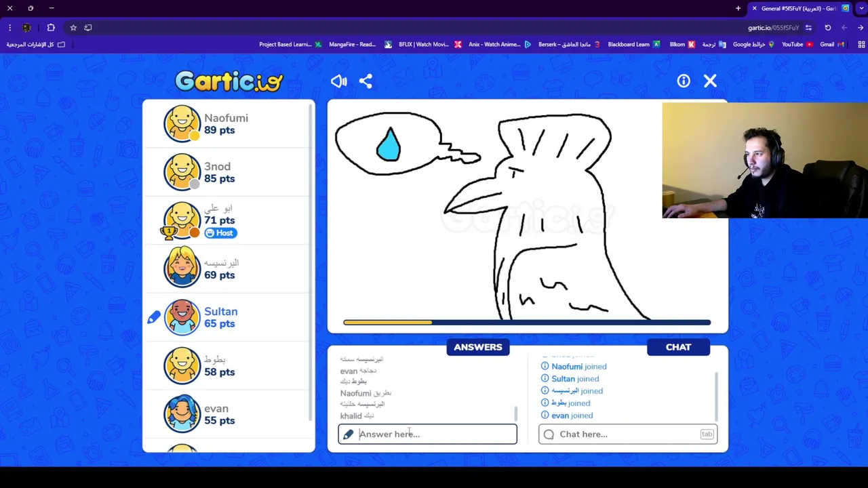Click Naofumi's answer in answers list
The image size is (868, 488).
pyautogui.click(x=366, y=393)
